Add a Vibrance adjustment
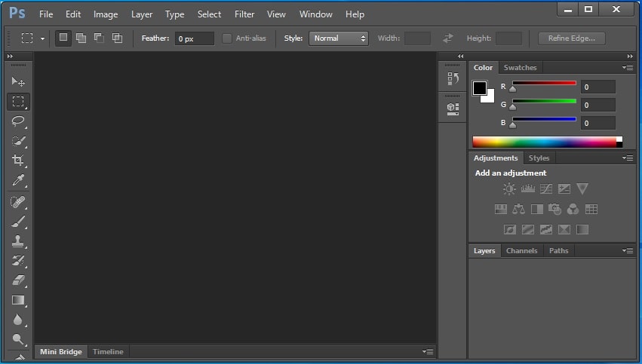 tap(582, 188)
